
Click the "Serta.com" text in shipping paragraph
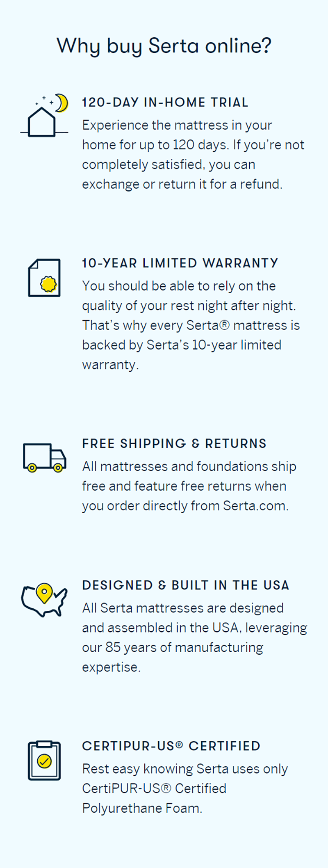(255, 506)
